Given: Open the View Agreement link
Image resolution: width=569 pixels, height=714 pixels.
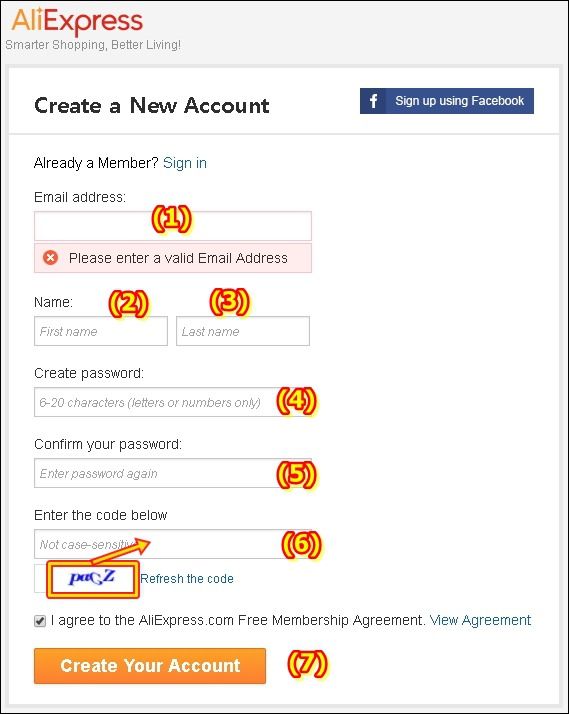Looking at the screenshot, I should tap(480, 620).
